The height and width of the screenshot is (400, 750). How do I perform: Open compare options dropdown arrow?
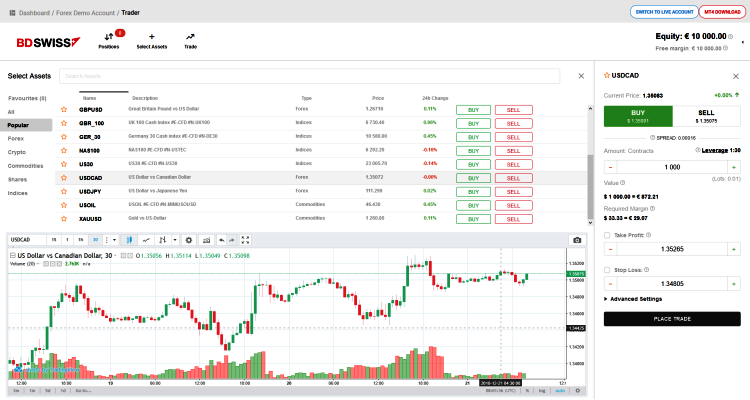(x=175, y=240)
